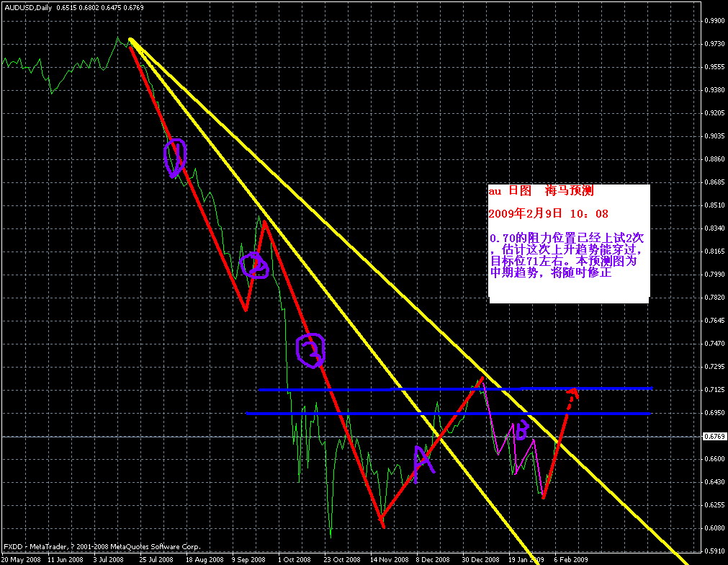Click the FXDD - MetaTrader copyright text
Image resolution: width=728 pixels, height=565 pixels.
point(102,547)
